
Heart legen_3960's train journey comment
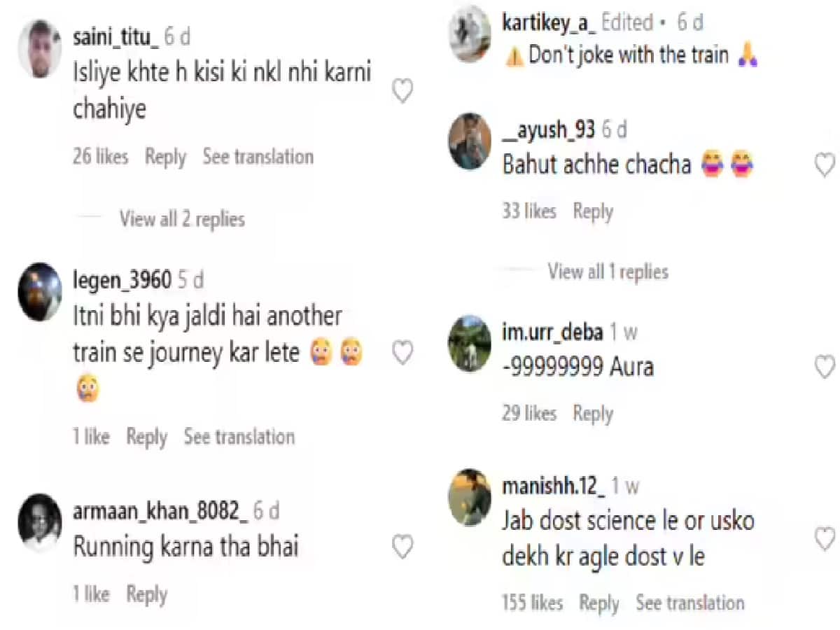coord(402,353)
